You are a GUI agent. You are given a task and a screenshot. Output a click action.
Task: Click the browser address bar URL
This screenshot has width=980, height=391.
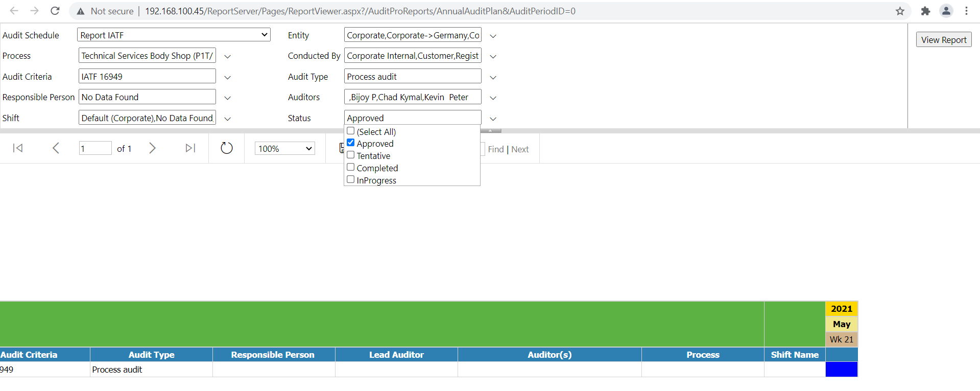360,11
